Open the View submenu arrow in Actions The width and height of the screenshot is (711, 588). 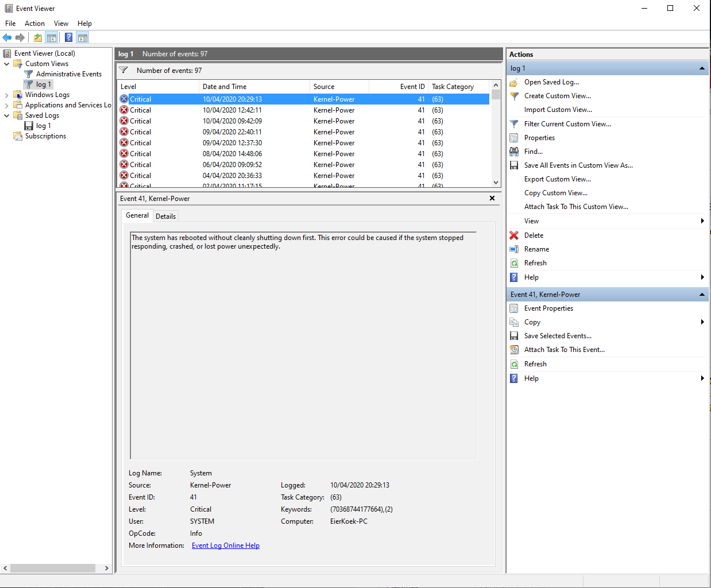pyautogui.click(x=702, y=221)
